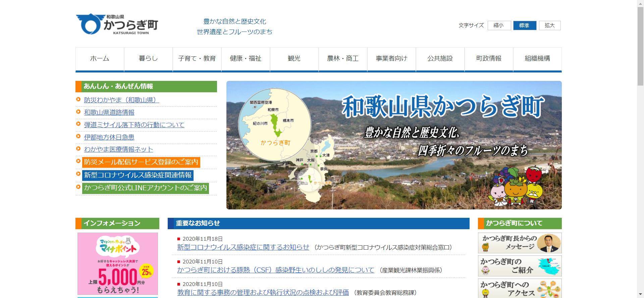Open かつらぎ町長からのメッセージ banner
The width and height of the screenshot is (644, 298).
[x=520, y=243]
